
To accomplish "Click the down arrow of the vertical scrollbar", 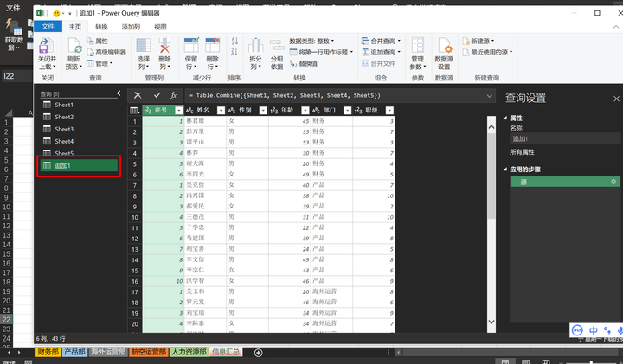I will [x=491, y=322].
